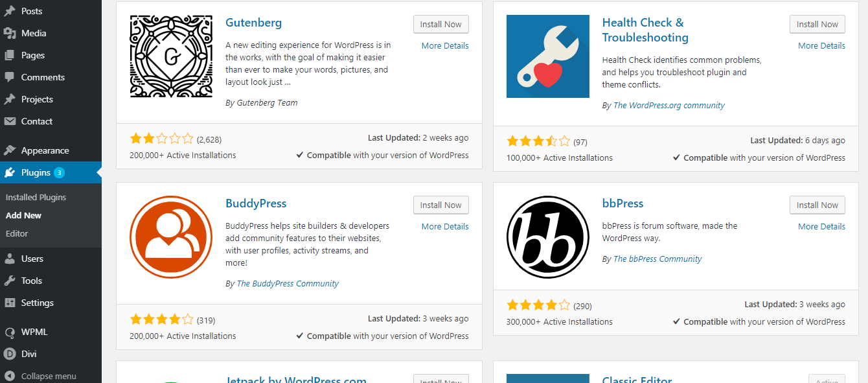The image size is (868, 383).
Task: Click the Plugins plug icon
Action: click(x=11, y=172)
